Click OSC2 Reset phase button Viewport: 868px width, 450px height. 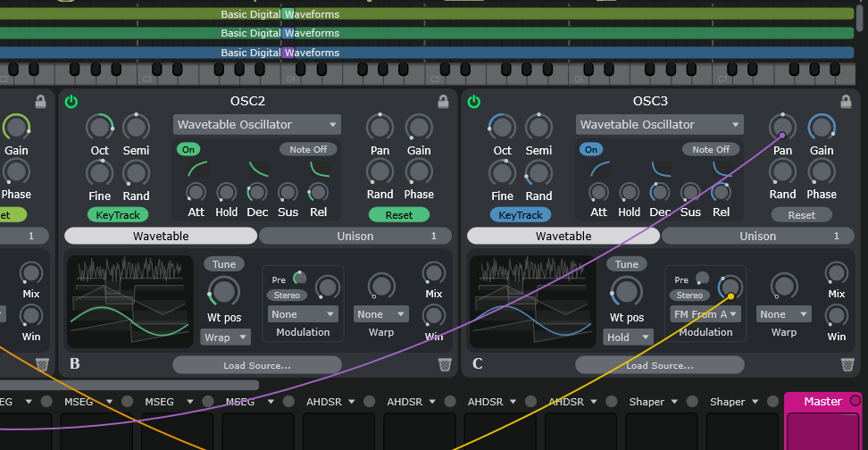coord(399,215)
